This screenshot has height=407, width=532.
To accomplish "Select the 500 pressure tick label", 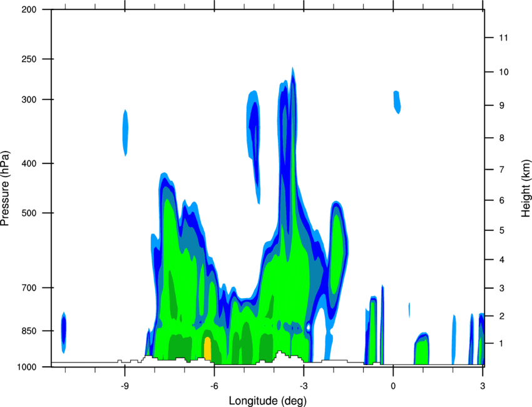I will (x=29, y=213).
